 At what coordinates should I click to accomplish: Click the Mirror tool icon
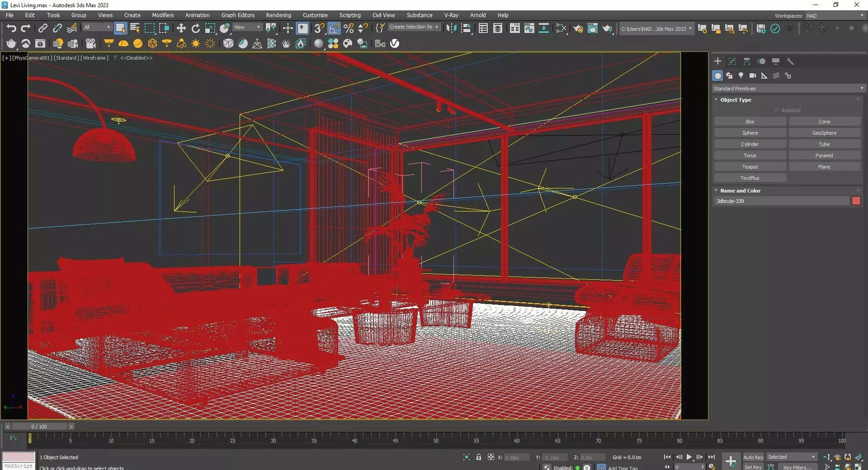coord(451,28)
